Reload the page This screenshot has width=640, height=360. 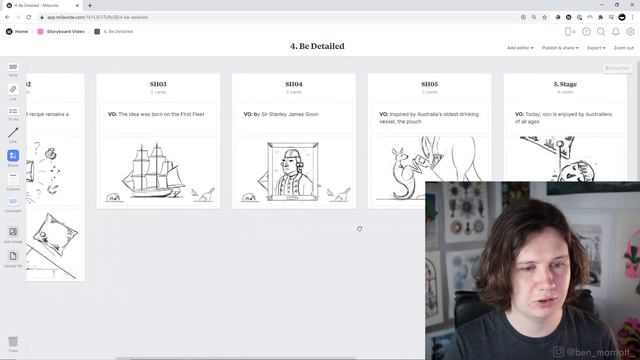[29, 17]
